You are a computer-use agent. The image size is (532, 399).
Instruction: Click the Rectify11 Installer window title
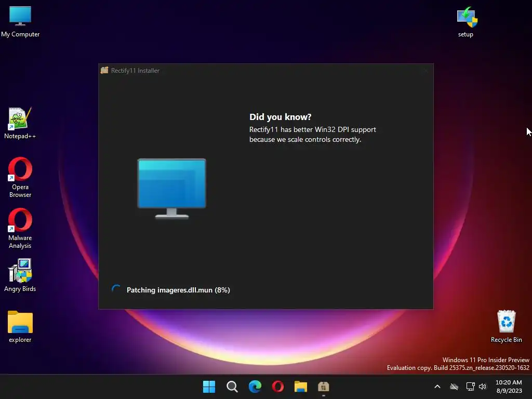135,71
